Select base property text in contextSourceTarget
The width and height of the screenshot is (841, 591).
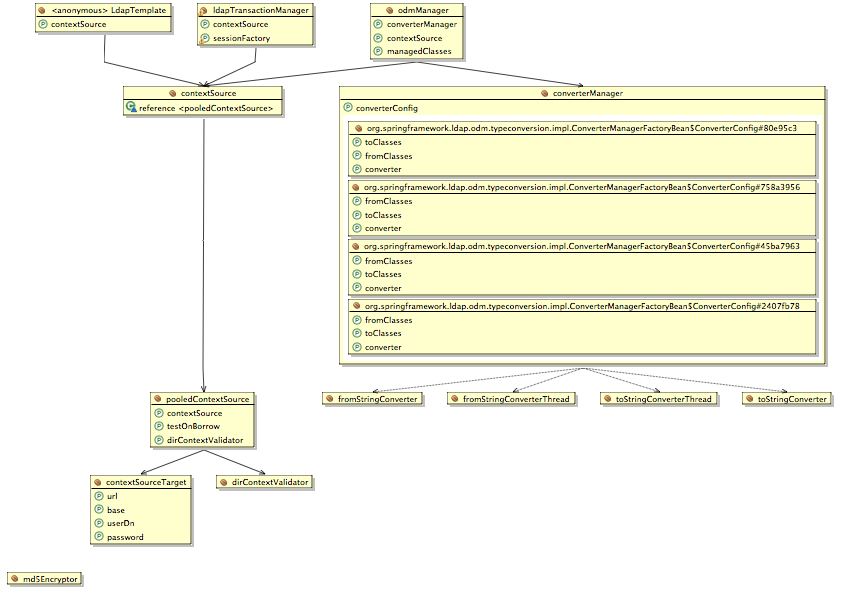tap(116, 510)
